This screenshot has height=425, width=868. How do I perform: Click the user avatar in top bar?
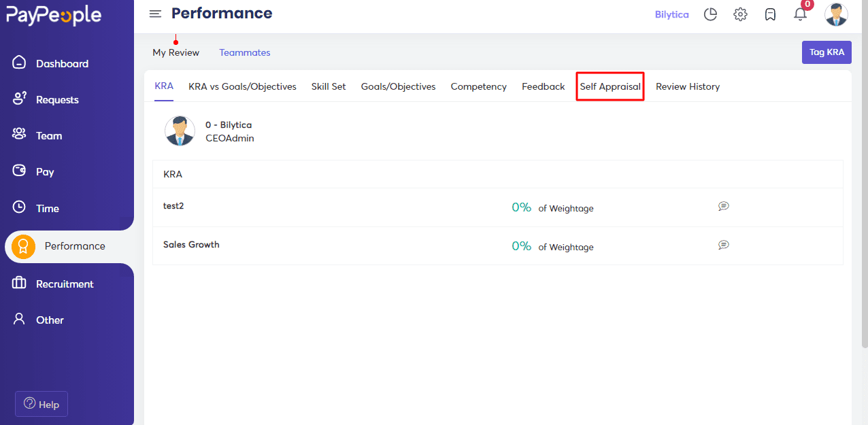coord(836,14)
